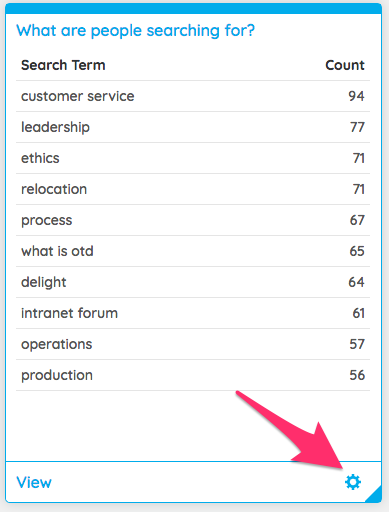Click the 'What are people searching for?' title

(x=135, y=31)
